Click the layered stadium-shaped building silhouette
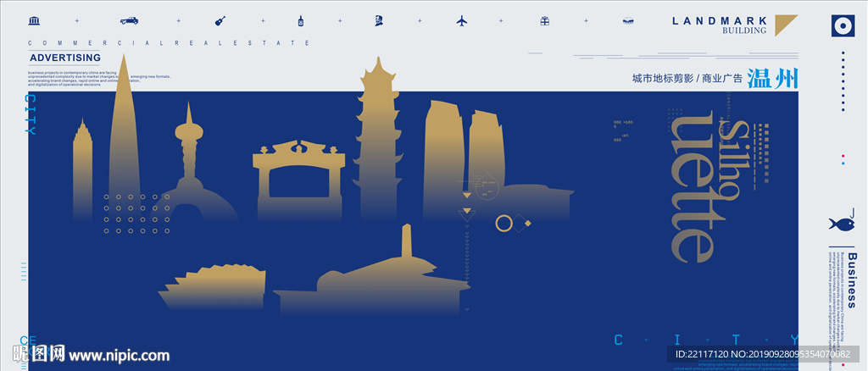 coord(213,286)
